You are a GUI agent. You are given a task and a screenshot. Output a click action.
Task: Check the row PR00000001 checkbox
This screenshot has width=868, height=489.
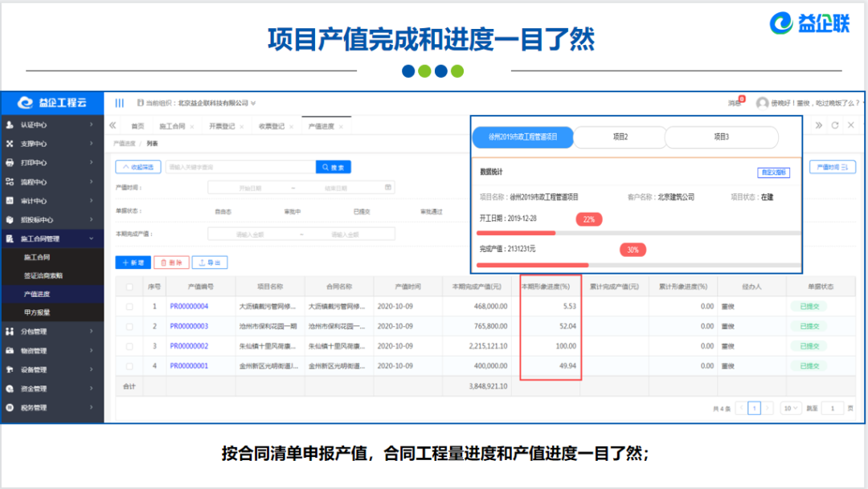129,366
